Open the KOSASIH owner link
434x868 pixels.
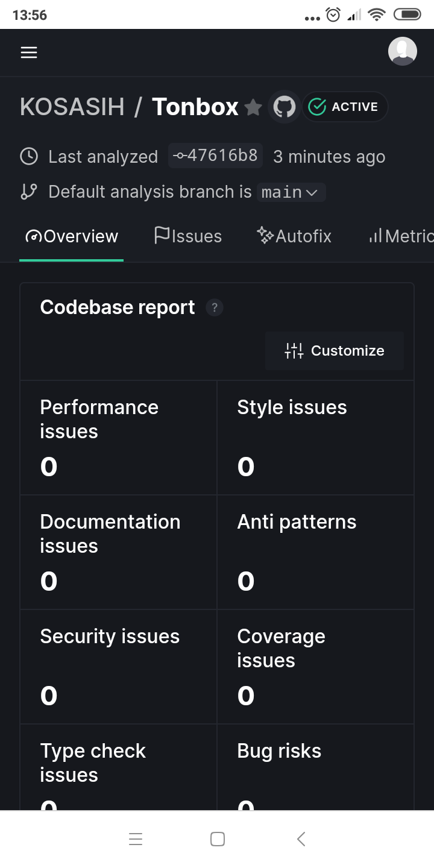(72, 107)
